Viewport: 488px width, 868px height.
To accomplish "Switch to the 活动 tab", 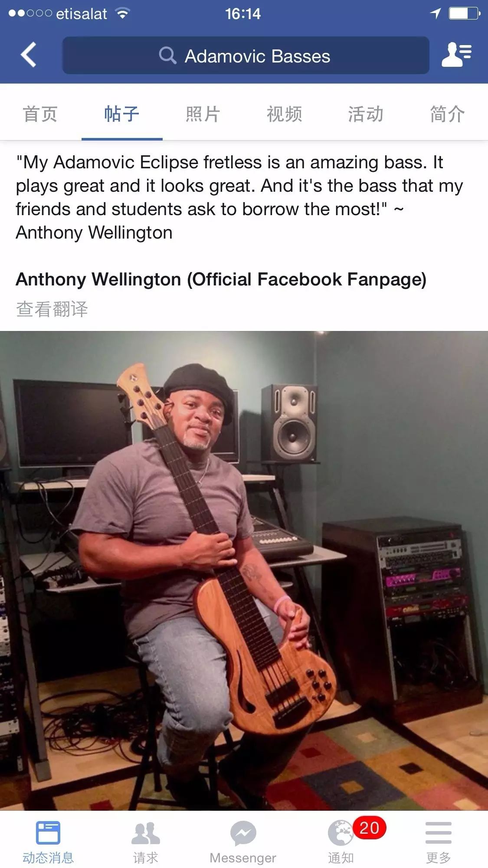I will pos(366,114).
